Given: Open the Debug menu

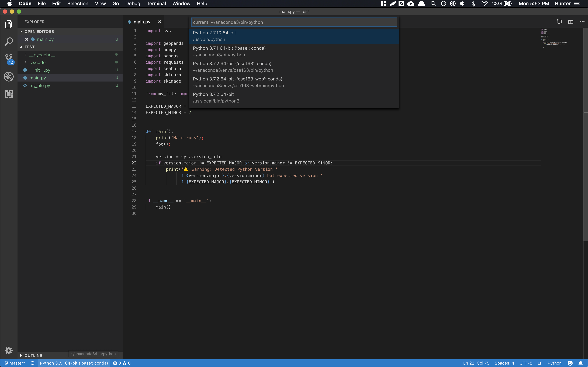Looking at the screenshot, I should pyautogui.click(x=133, y=3).
